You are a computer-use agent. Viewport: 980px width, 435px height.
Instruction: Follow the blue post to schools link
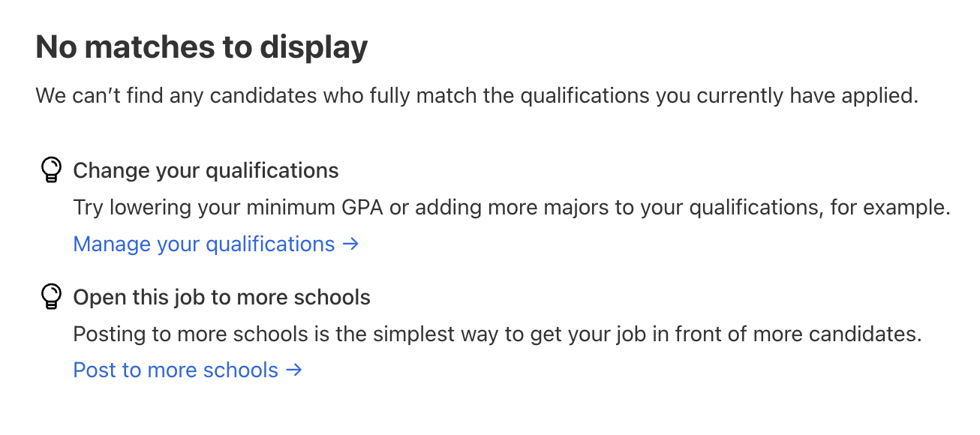175,370
